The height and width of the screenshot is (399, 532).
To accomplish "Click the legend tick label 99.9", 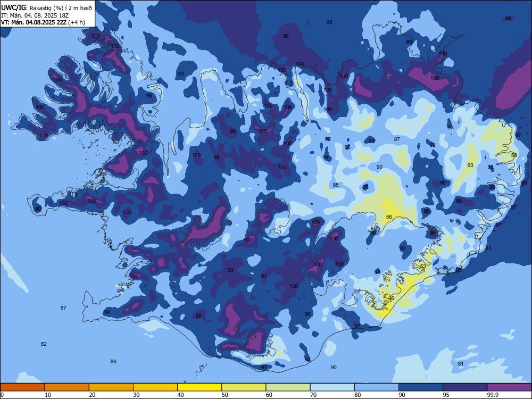I will point(492,395).
